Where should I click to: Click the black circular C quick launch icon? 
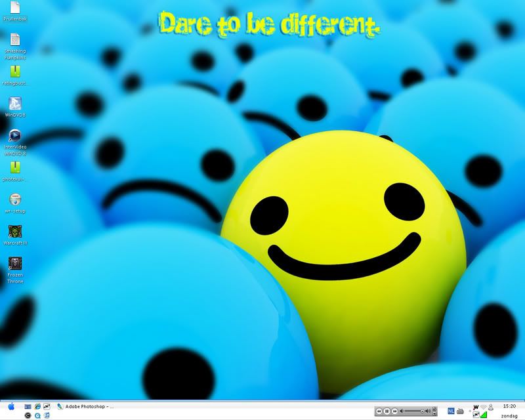tap(28, 415)
